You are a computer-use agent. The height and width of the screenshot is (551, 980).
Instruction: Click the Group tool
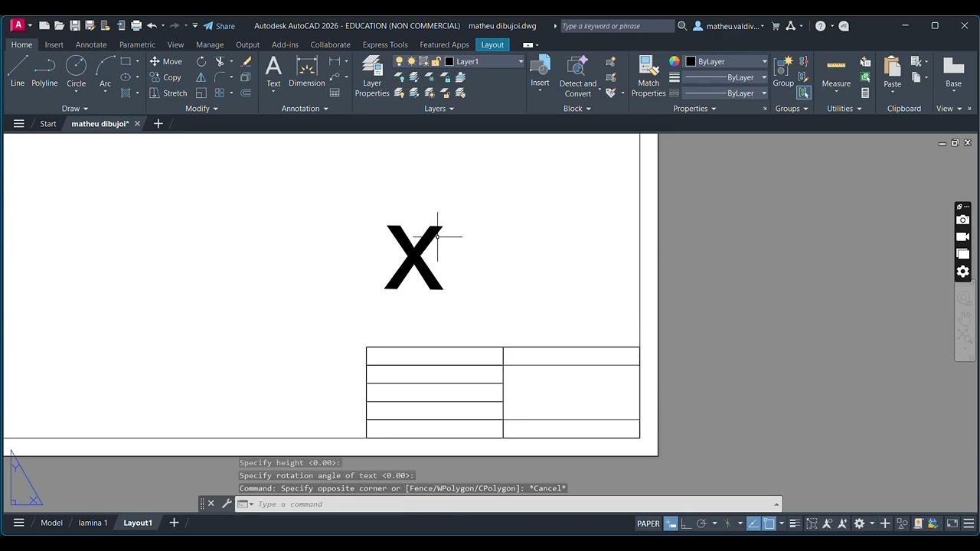click(x=783, y=71)
